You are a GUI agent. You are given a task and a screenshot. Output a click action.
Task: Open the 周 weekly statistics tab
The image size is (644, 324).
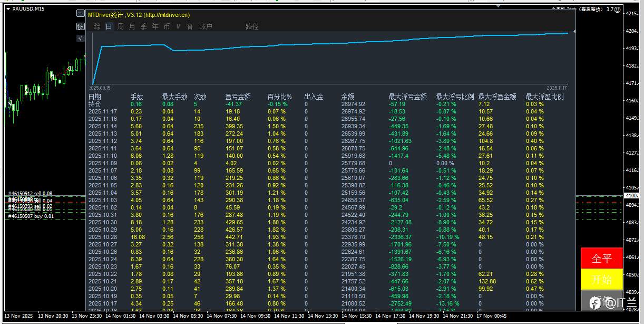coord(121,26)
